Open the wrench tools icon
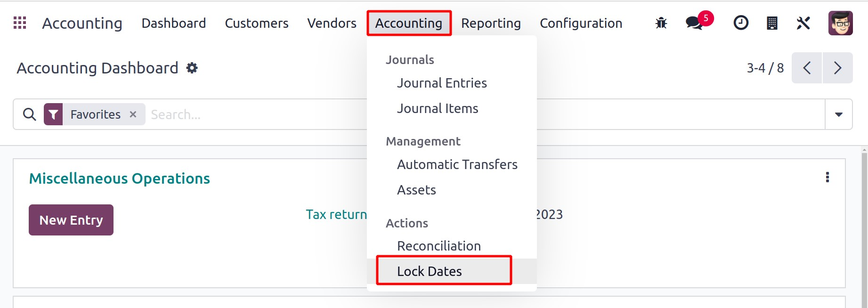Viewport: 868px width, 308px height. [803, 23]
